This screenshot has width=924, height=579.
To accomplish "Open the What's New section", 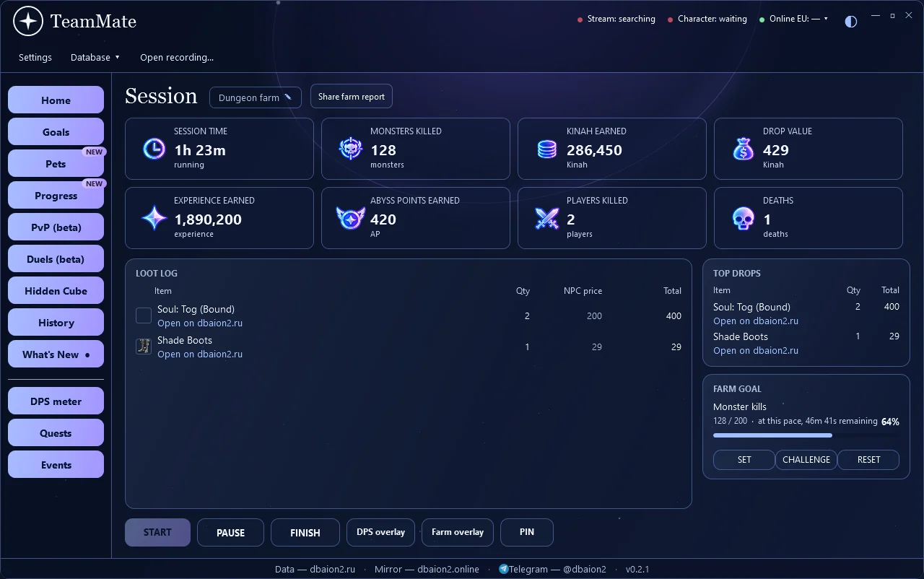I will [x=56, y=354].
